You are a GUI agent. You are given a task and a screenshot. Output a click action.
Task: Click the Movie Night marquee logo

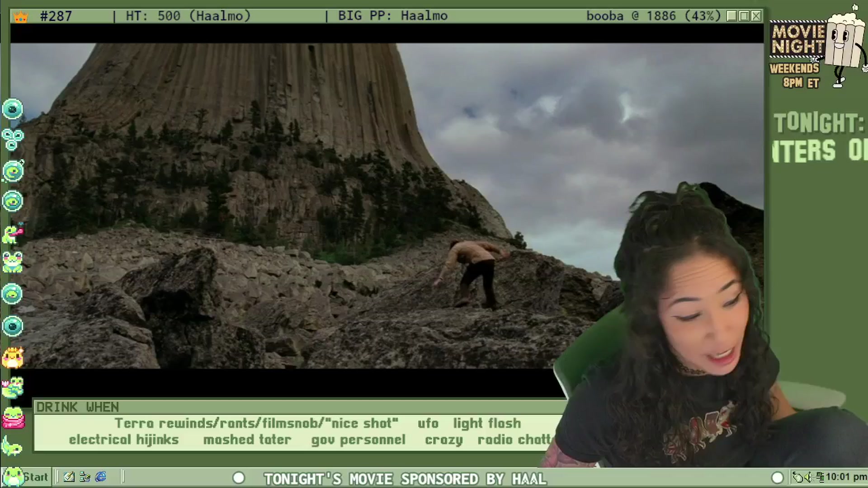[x=798, y=40]
